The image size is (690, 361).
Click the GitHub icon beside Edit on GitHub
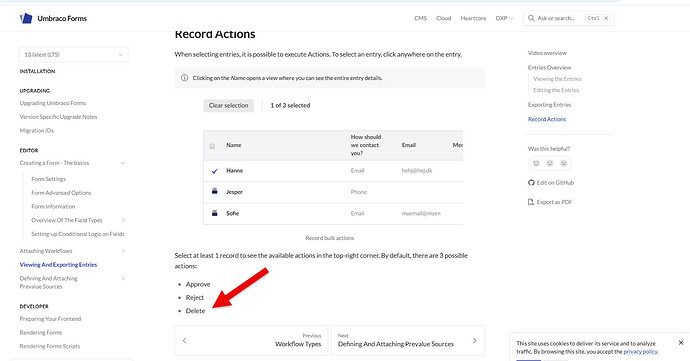tap(531, 183)
